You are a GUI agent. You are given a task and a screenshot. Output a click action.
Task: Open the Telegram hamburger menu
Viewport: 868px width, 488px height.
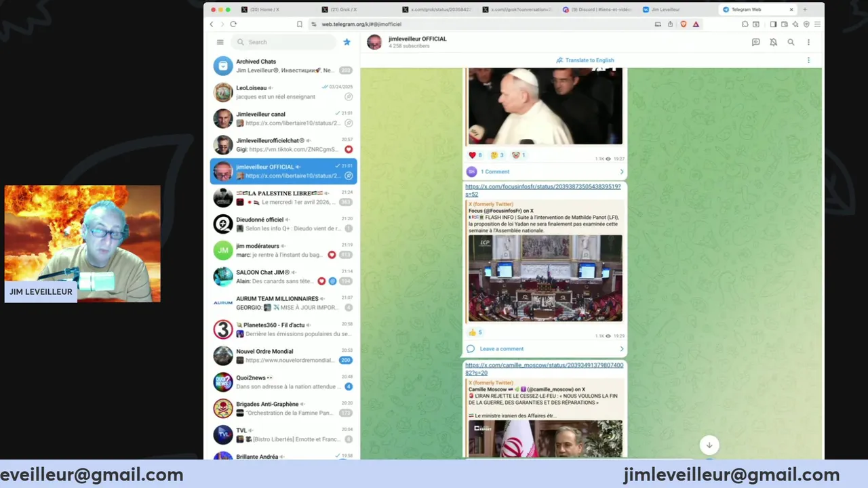pos(220,42)
